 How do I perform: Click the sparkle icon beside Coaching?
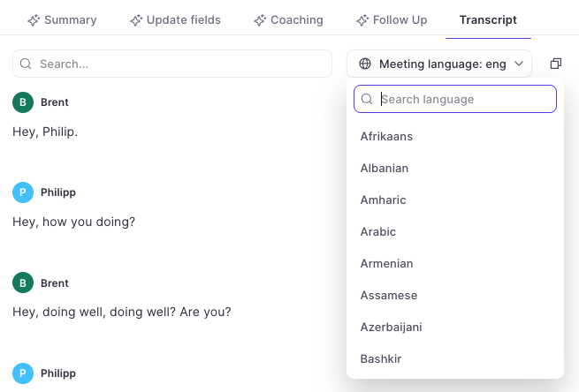click(260, 20)
